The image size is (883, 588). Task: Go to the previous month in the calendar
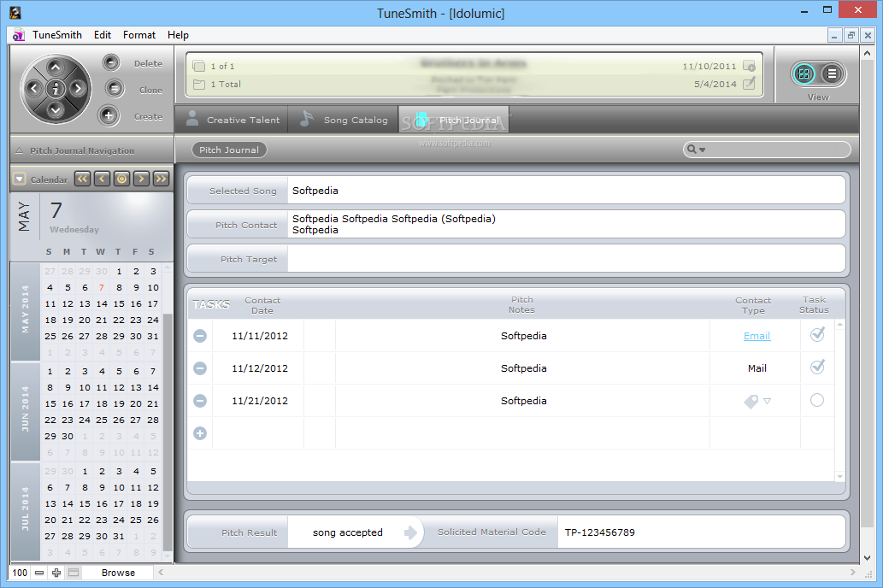(x=102, y=179)
